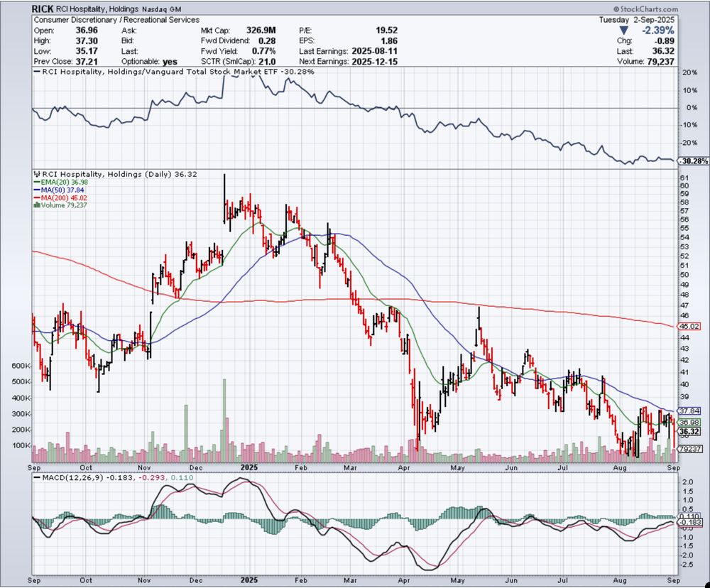Click the 37.84 price tag on the right axis
This screenshot has width=710, height=588.
(689, 411)
